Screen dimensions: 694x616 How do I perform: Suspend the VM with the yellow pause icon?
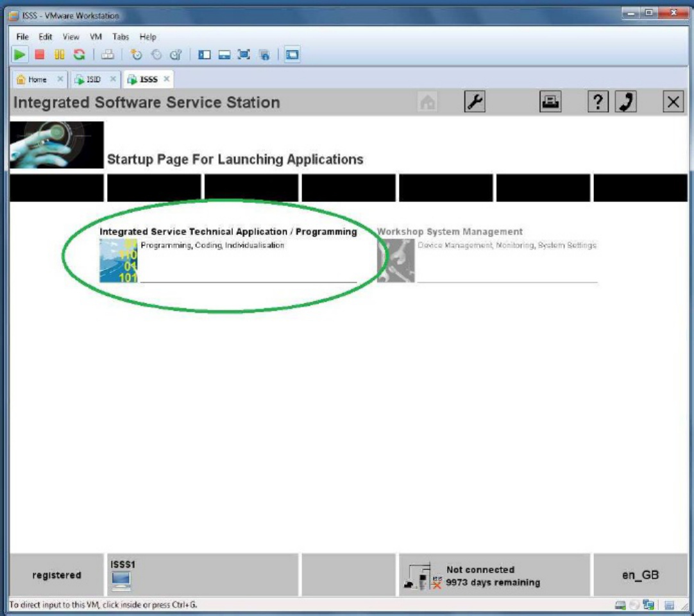tap(59, 55)
